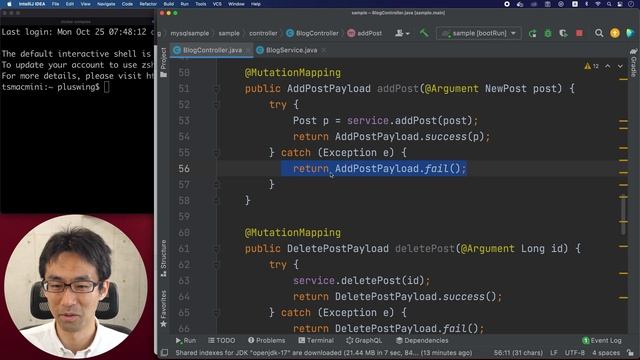640x360 pixels.
Task: Click the addPost method breadcrumb
Action: click(x=364, y=33)
